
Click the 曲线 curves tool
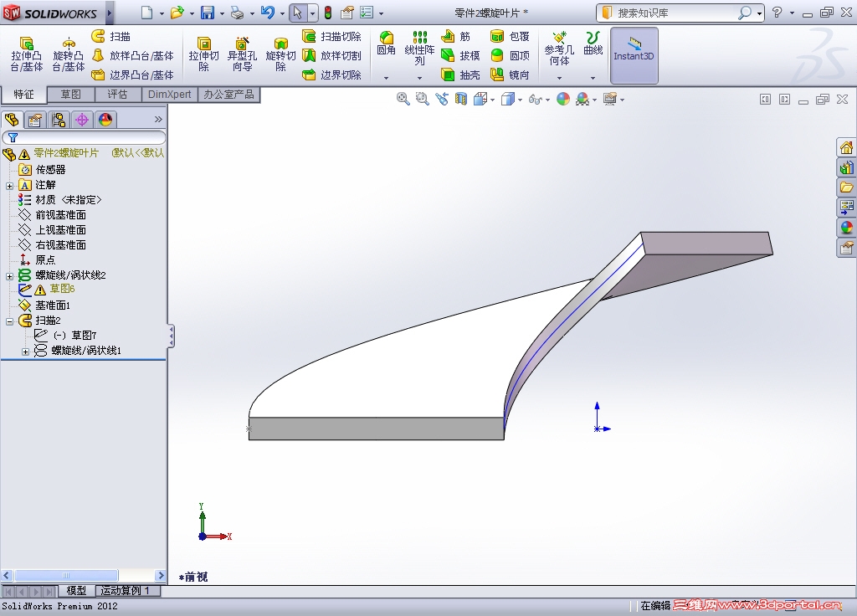click(x=593, y=44)
